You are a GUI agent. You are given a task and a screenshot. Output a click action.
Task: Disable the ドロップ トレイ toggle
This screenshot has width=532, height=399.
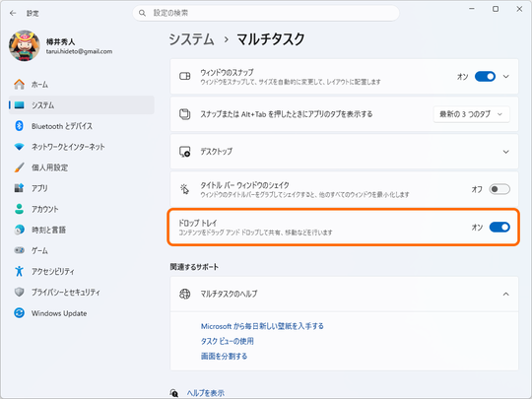pyautogui.click(x=499, y=227)
